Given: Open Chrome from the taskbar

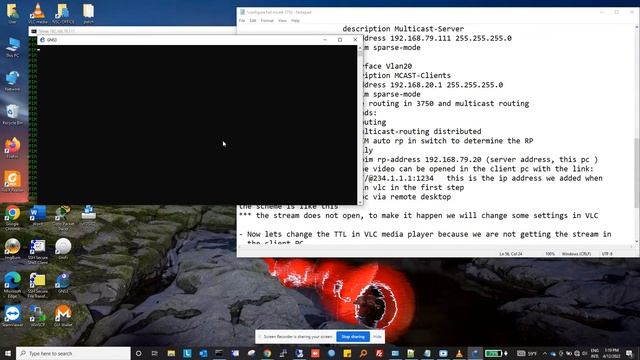Looking at the screenshot, I should click(x=267, y=353).
